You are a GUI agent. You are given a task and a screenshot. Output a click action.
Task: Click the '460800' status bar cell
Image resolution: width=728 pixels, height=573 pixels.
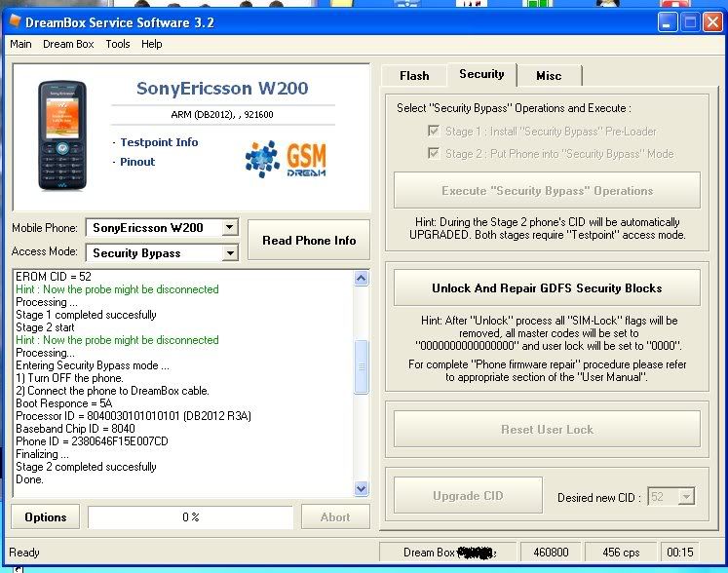(551, 553)
